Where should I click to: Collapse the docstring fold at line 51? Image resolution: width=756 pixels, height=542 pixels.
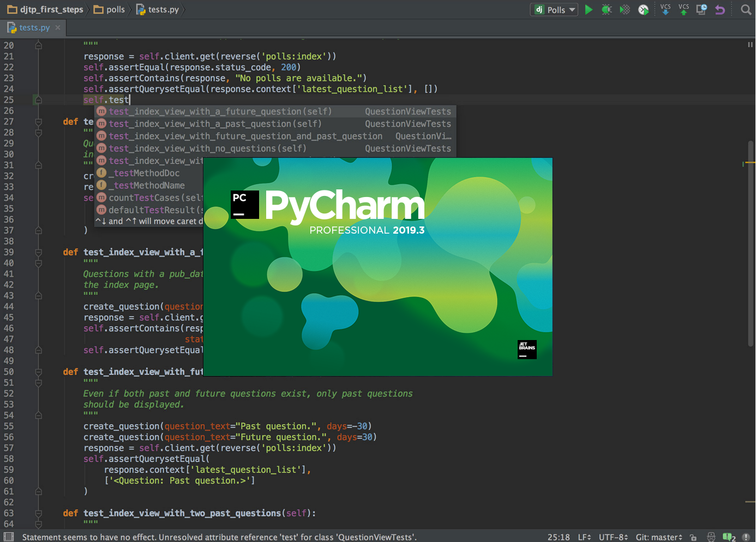38,383
